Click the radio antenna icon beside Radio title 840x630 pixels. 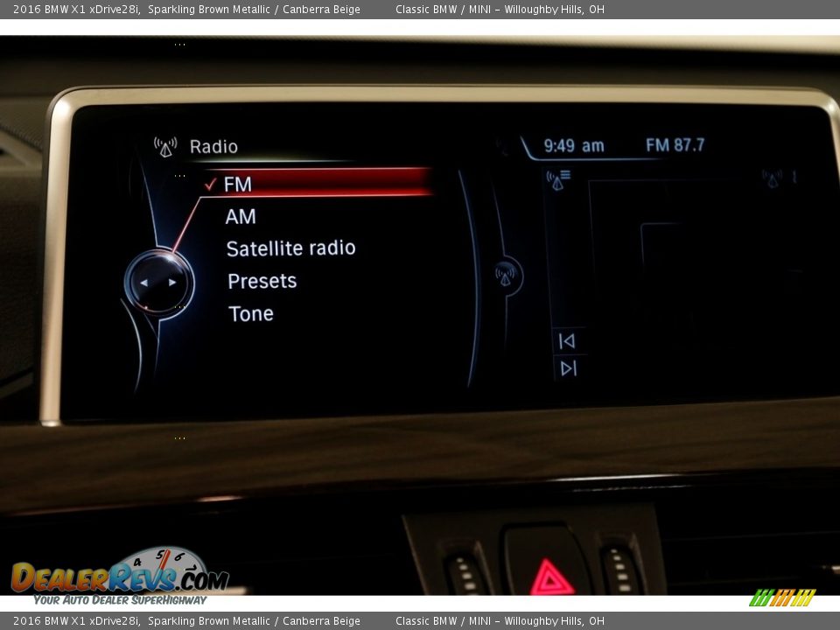165,147
